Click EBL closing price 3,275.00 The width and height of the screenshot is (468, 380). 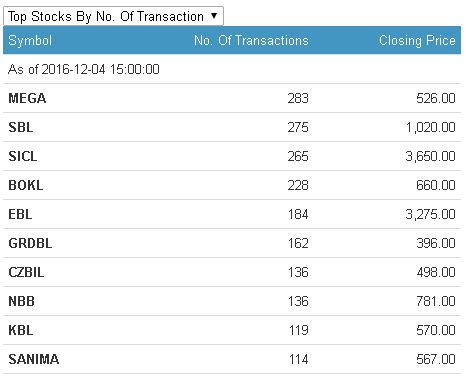click(430, 214)
